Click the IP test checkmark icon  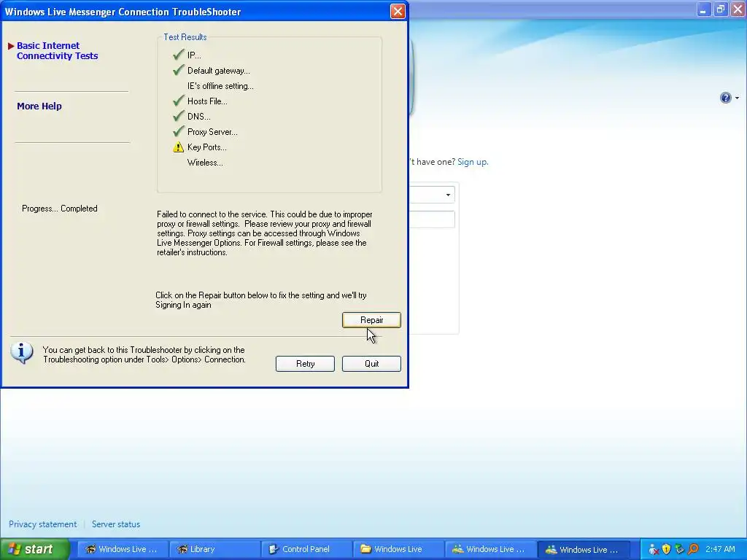(x=178, y=55)
